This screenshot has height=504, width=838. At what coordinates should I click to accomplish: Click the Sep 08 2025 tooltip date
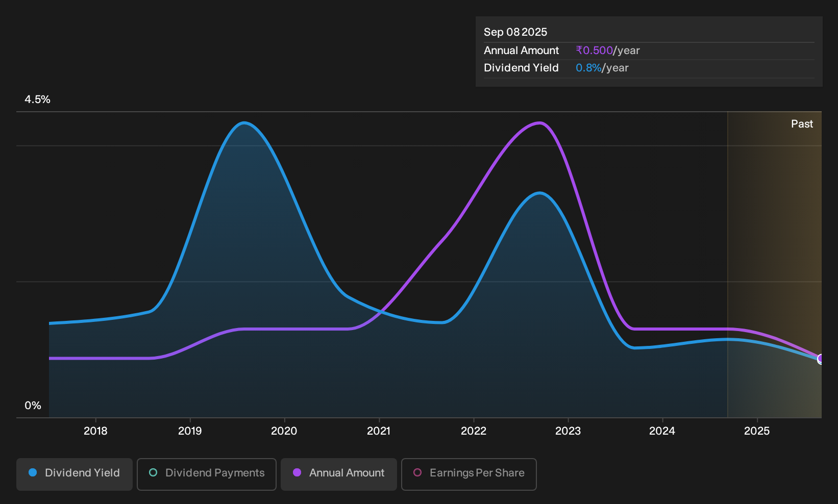[515, 32]
